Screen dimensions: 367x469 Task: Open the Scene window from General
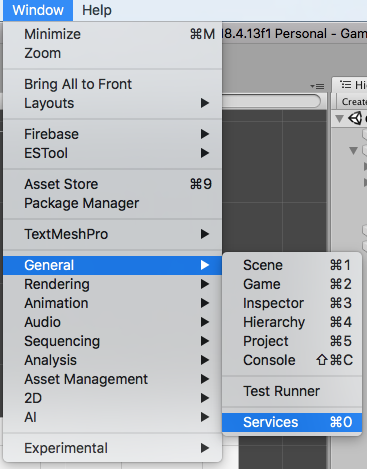(292, 265)
